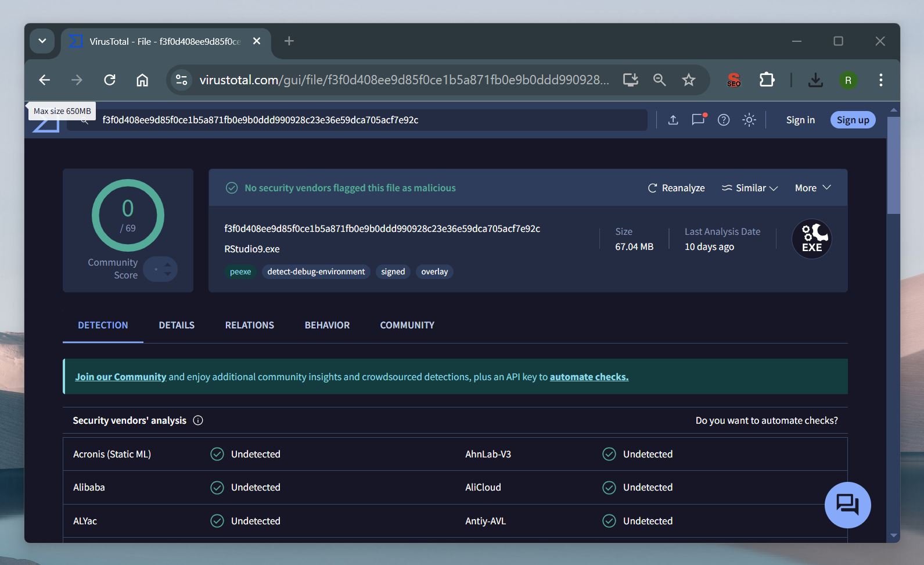This screenshot has width=924, height=565.
Task: Click the detect-debug-environment tag
Action: point(316,271)
